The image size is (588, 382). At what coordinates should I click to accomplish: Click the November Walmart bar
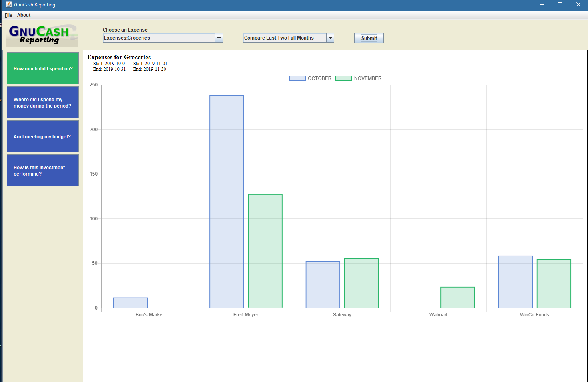[458, 297]
